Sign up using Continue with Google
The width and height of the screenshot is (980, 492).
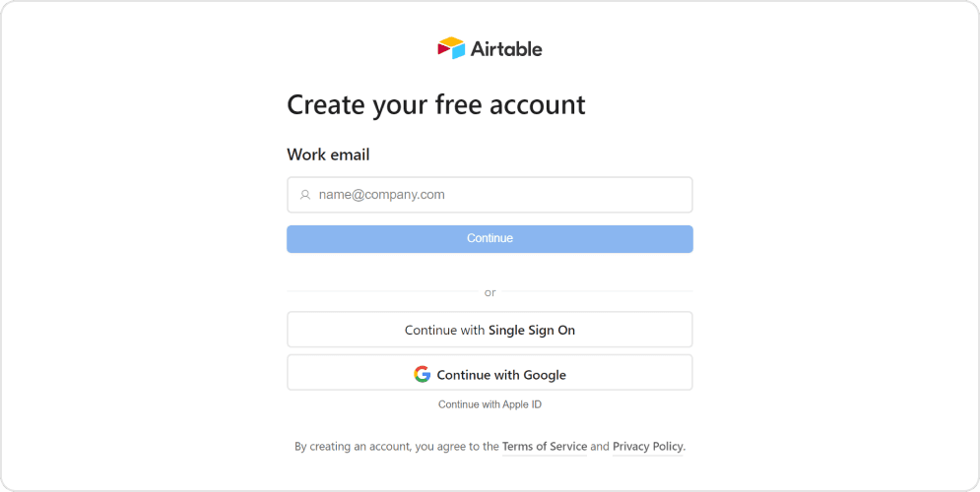coord(490,373)
